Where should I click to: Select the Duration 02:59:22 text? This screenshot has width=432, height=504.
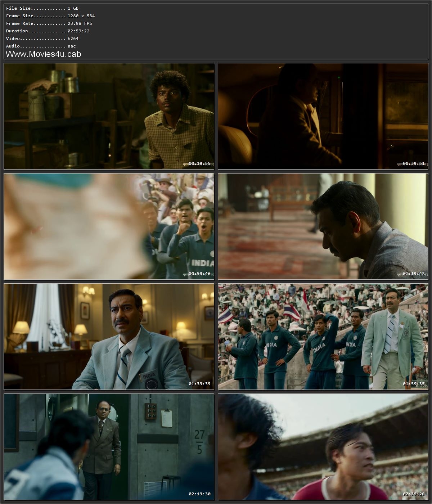[46, 31]
